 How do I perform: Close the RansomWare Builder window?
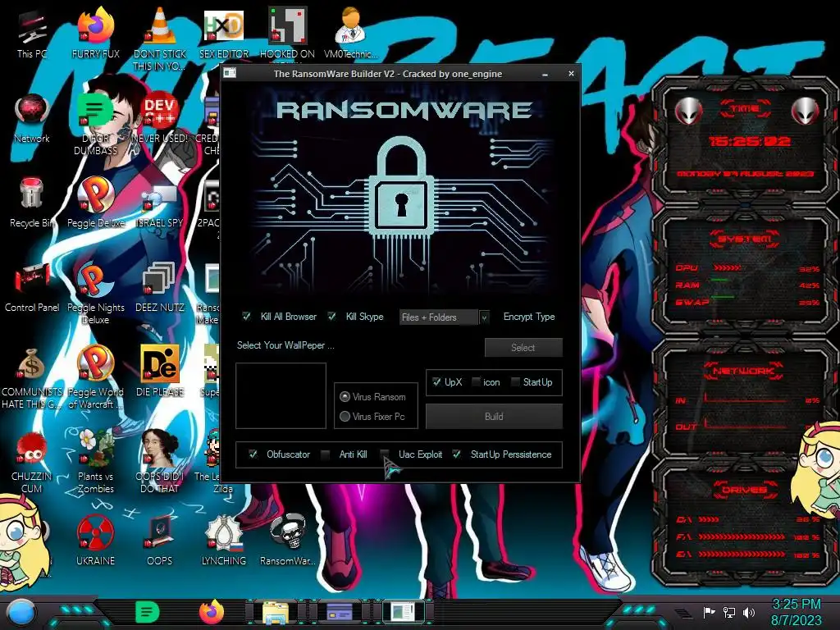tap(571, 73)
